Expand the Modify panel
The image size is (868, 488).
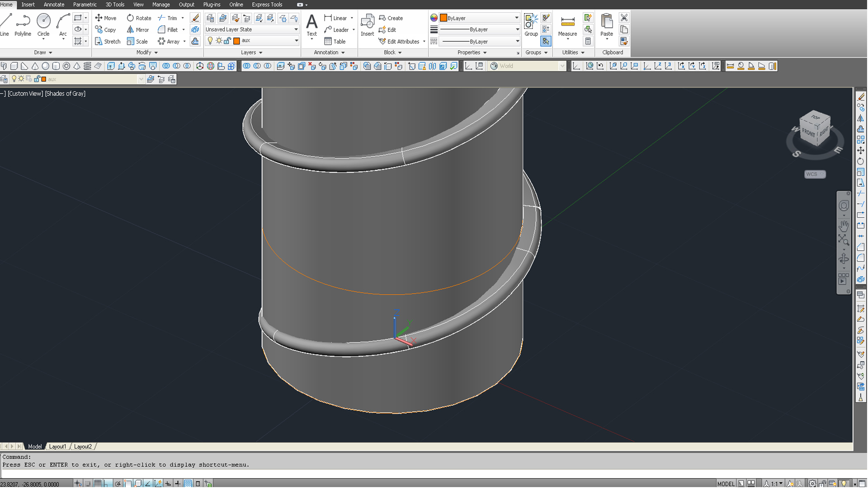147,52
